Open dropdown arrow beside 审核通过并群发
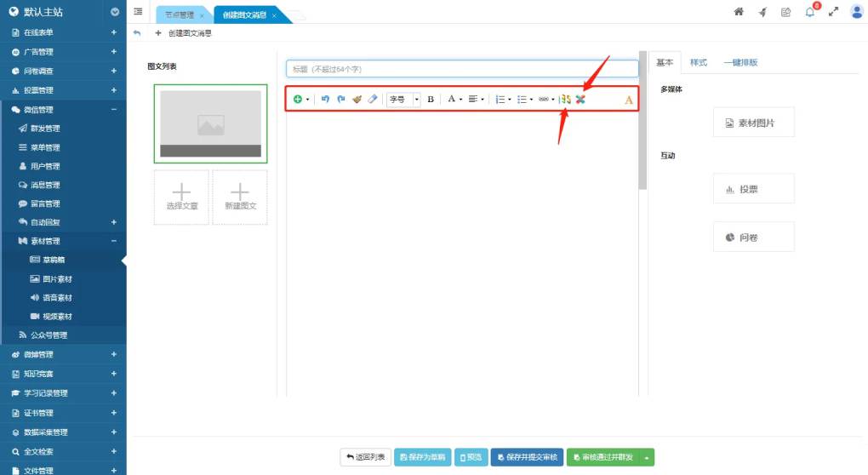Viewport: 868px width, 475px height. (x=647, y=458)
